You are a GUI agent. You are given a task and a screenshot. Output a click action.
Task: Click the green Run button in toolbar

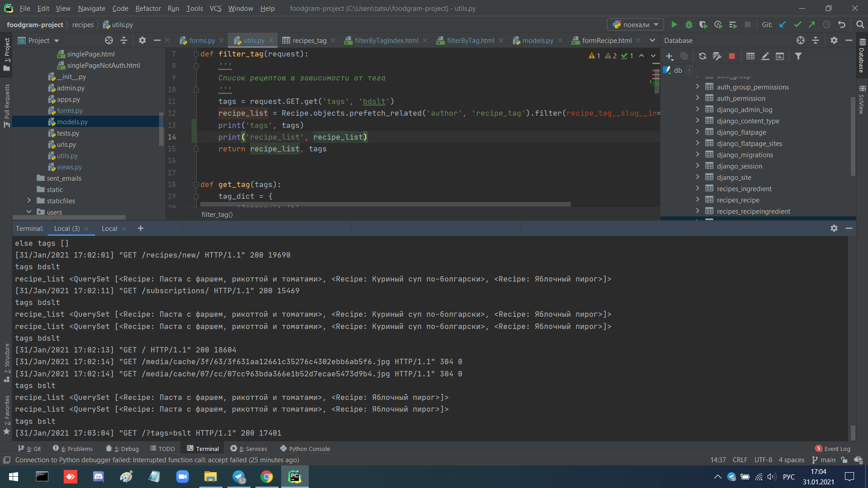pos(674,25)
